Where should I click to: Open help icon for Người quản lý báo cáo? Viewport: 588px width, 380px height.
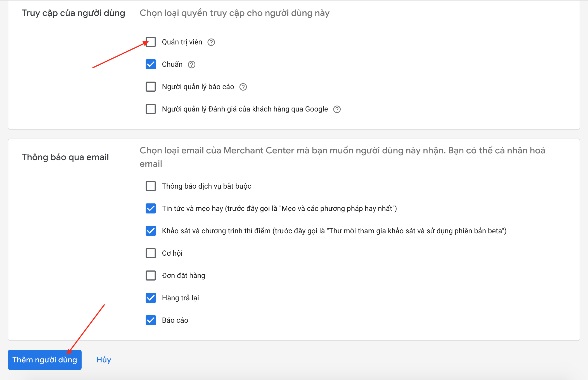243,87
